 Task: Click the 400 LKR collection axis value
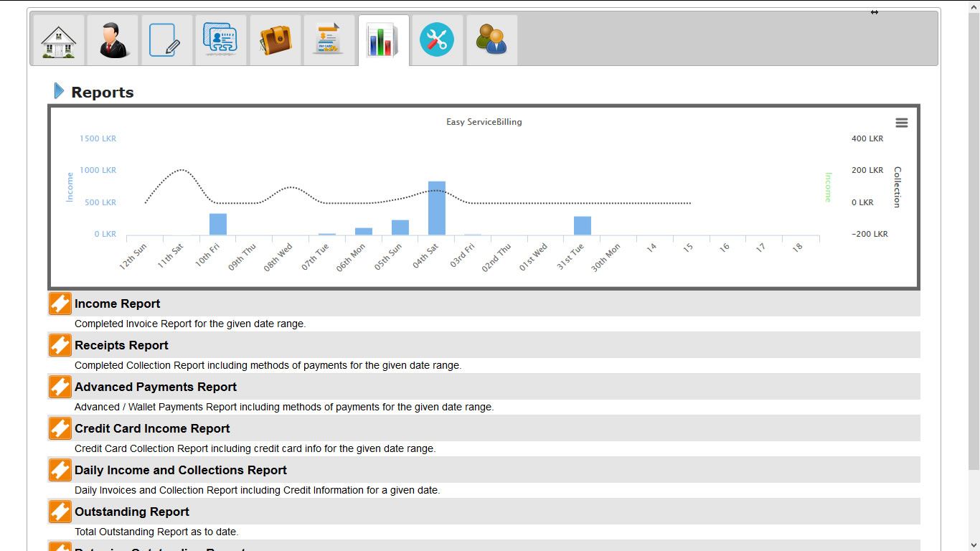coord(867,138)
